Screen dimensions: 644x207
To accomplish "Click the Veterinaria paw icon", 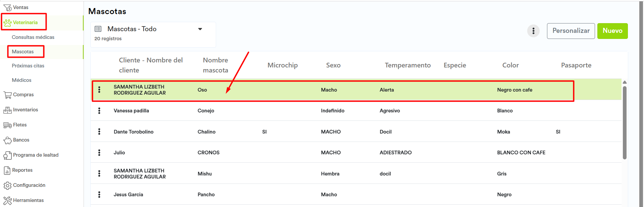I will click(7, 23).
